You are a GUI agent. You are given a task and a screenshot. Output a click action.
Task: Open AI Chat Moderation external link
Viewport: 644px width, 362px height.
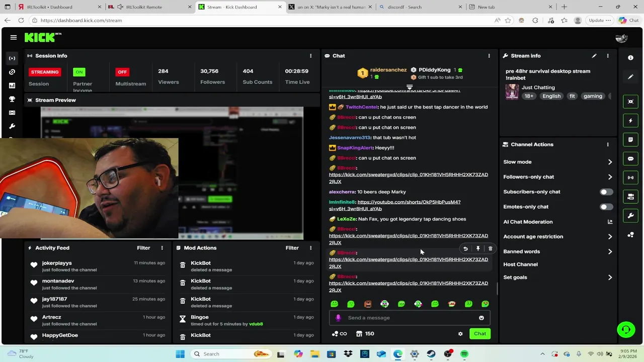click(x=610, y=222)
